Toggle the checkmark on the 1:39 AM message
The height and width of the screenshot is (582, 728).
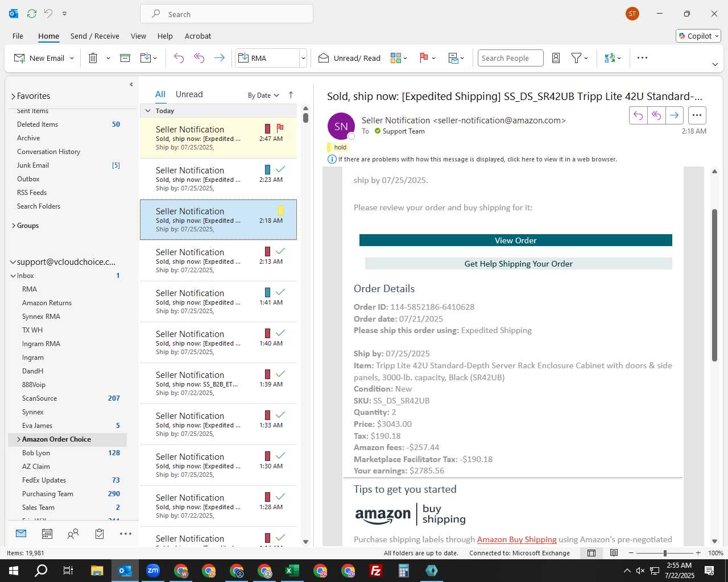click(280, 374)
